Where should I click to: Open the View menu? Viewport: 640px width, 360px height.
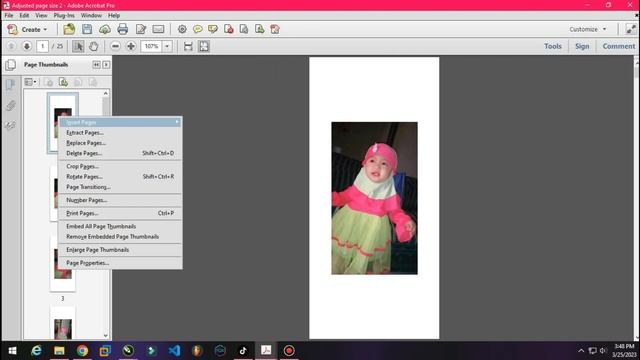[41, 15]
